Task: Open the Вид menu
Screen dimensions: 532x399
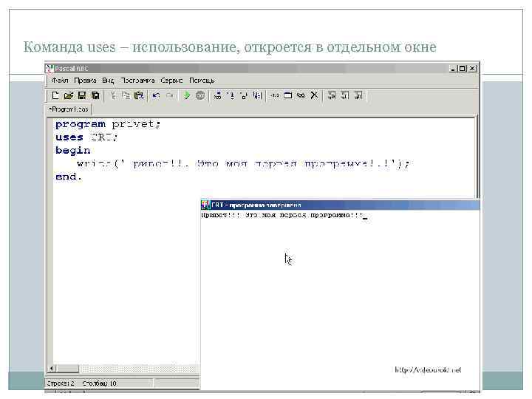Action: pos(108,81)
